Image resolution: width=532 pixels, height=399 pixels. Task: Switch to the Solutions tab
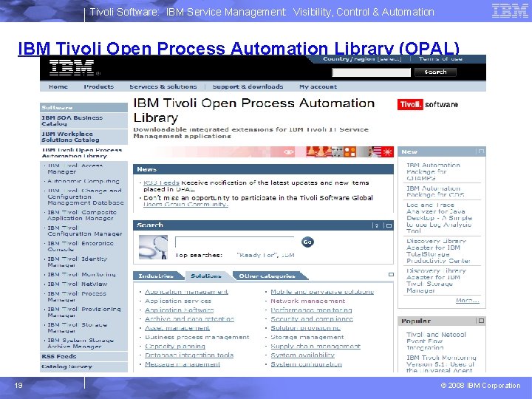click(x=206, y=276)
